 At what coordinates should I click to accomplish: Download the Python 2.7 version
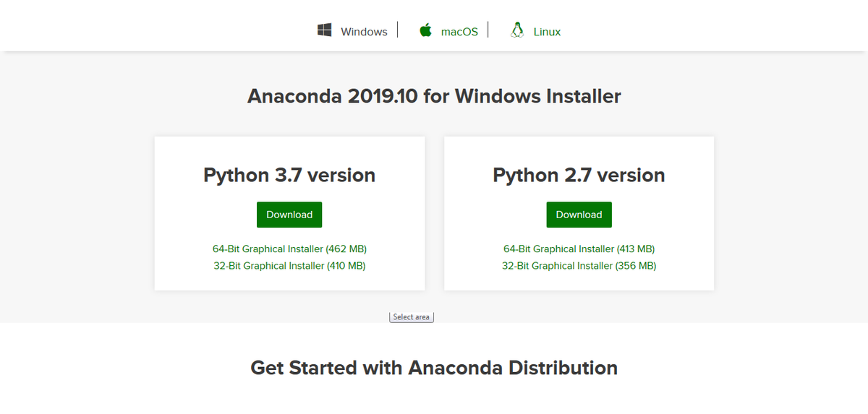click(x=579, y=215)
